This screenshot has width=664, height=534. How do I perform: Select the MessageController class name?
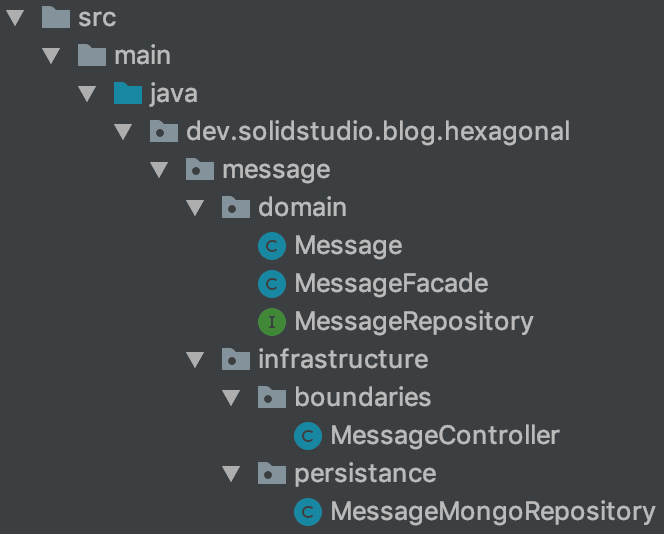click(x=444, y=436)
